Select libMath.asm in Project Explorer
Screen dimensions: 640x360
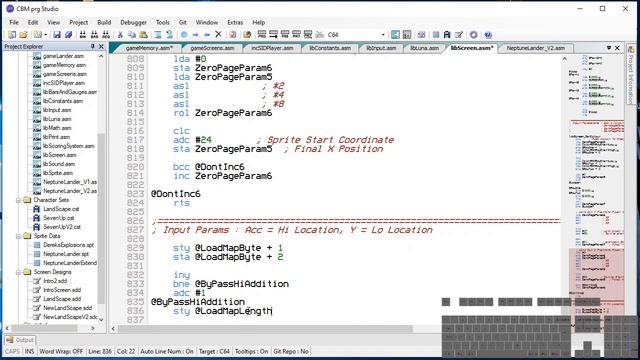(x=57, y=128)
